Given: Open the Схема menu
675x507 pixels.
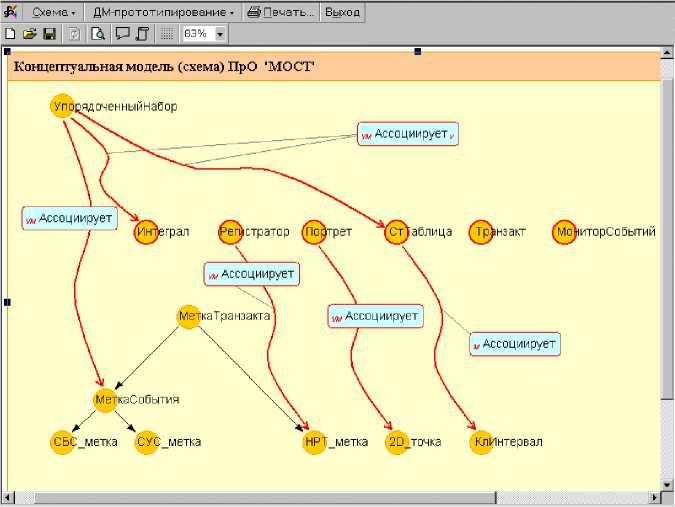Looking at the screenshot, I should 54,13.
